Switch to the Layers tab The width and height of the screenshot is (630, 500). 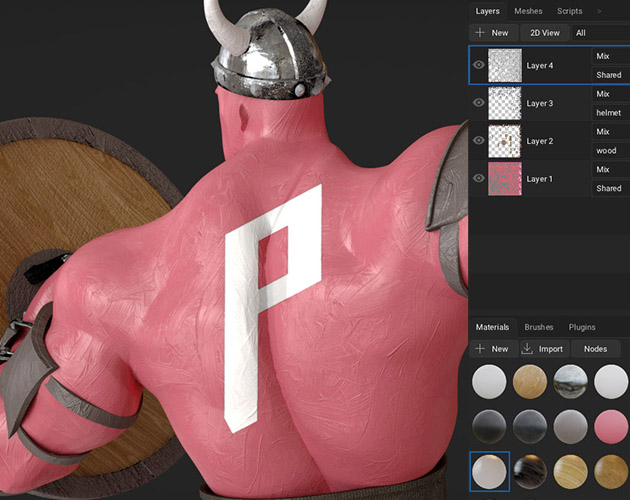pos(487,11)
